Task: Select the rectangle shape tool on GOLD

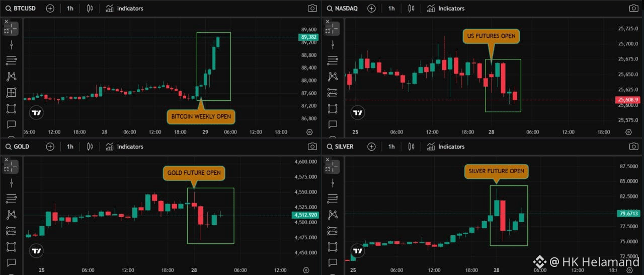Action: pos(11,247)
